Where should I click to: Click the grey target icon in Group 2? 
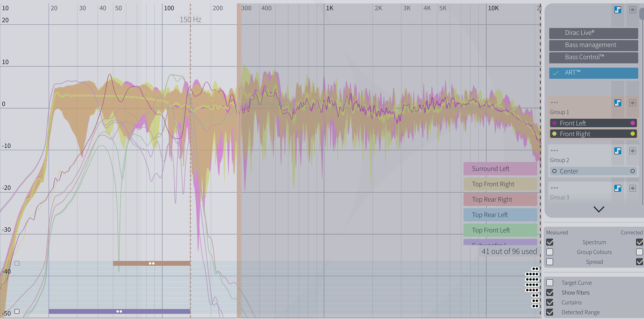click(632, 151)
